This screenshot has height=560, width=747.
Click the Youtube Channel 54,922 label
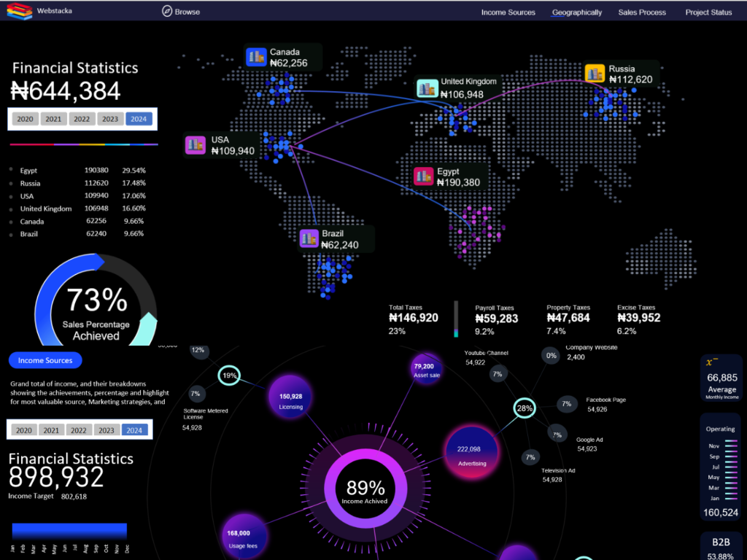tap(486, 357)
